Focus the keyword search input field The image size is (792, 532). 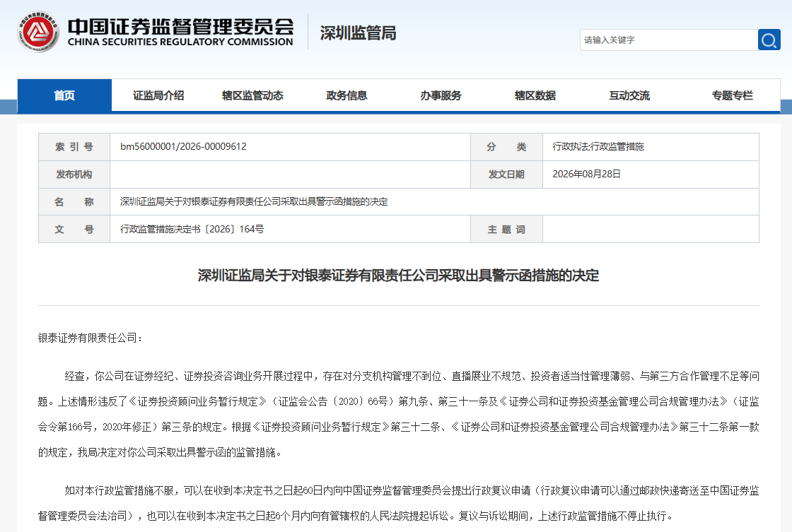coord(669,40)
